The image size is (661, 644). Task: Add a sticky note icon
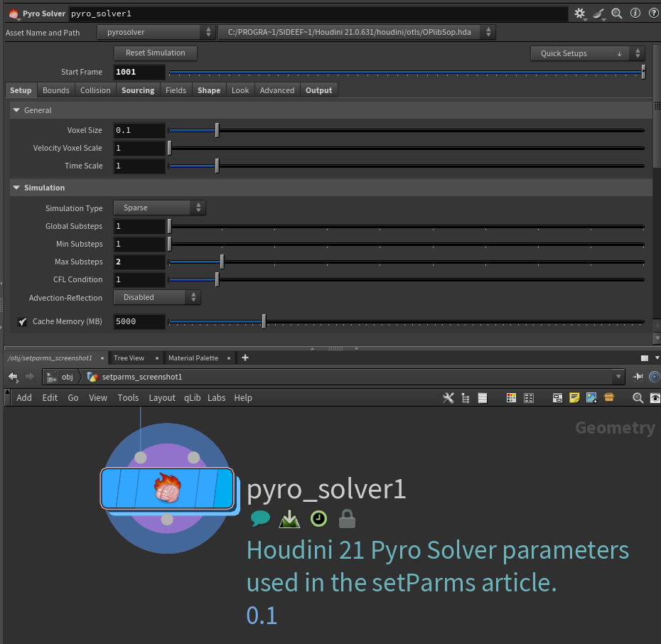click(574, 398)
